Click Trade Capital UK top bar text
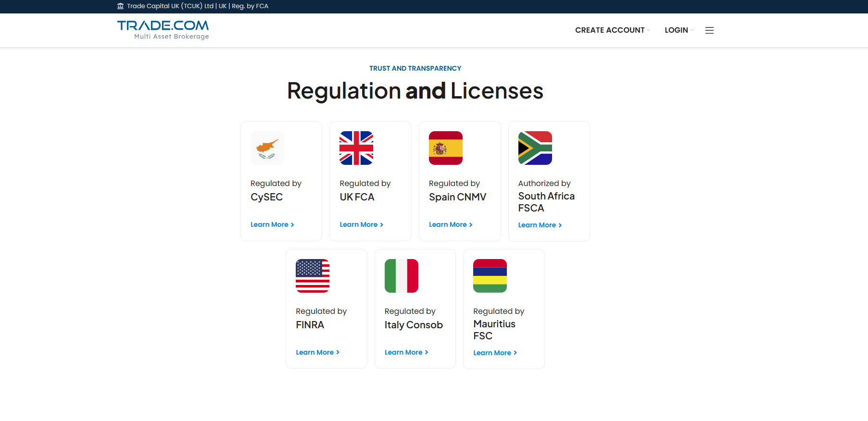The width and height of the screenshot is (868, 421). click(x=198, y=6)
